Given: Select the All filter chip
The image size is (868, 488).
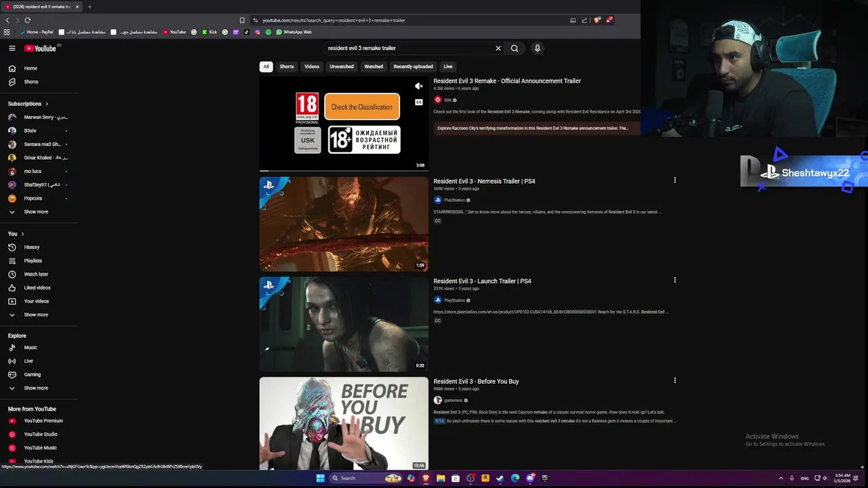Looking at the screenshot, I should [x=266, y=66].
